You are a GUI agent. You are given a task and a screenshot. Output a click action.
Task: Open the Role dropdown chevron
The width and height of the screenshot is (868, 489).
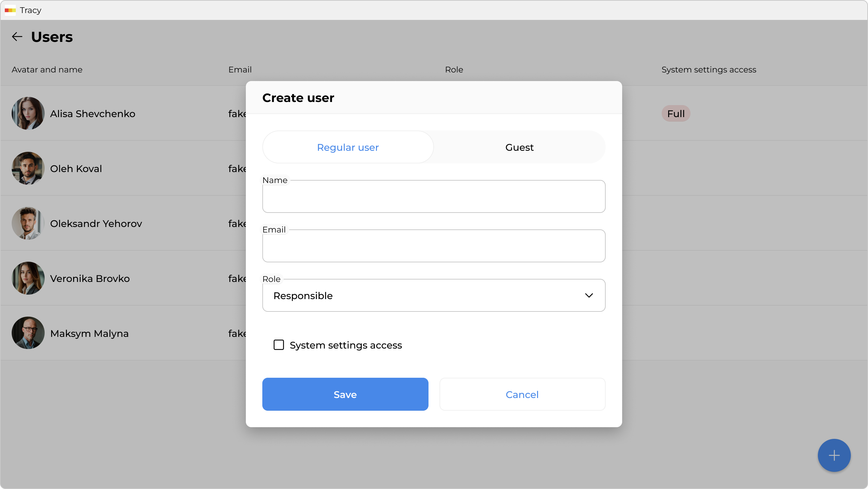point(589,295)
